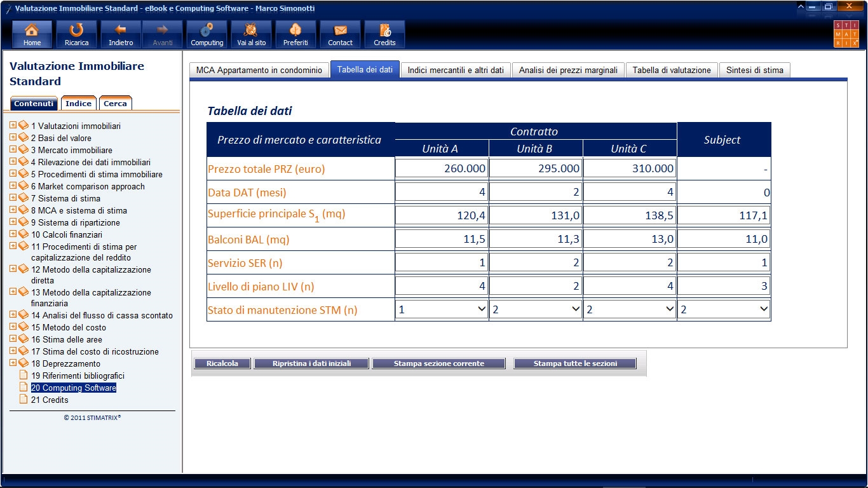868x488 pixels.
Task: Open 5 Procedimenti di stima immobiliare
Action: pyautogui.click(x=97, y=174)
